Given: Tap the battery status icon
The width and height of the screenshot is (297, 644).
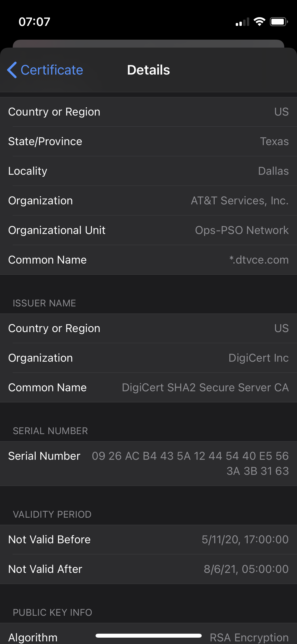Looking at the screenshot, I should click(x=279, y=22).
